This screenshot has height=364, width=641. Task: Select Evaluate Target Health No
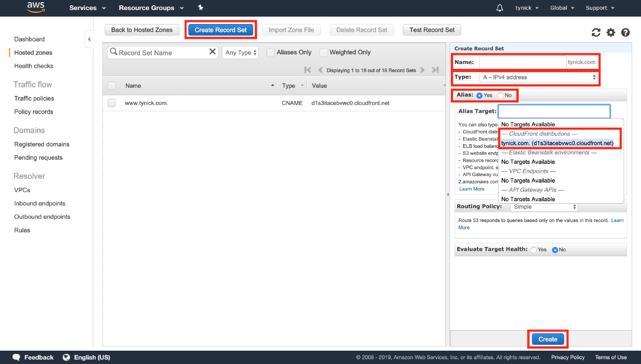tap(555, 250)
